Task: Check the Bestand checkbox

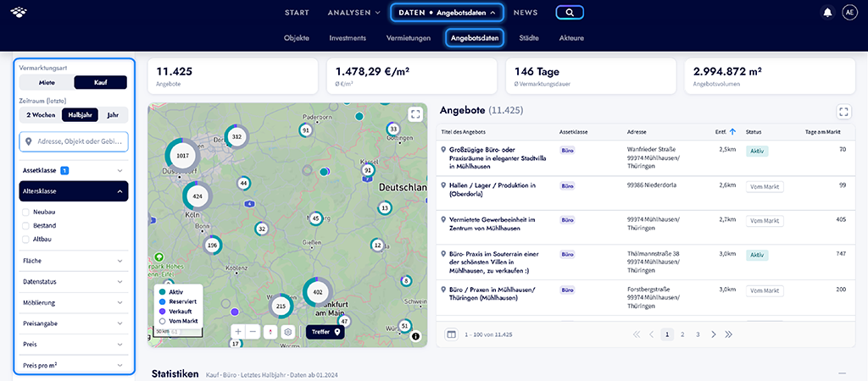Action: pos(25,225)
